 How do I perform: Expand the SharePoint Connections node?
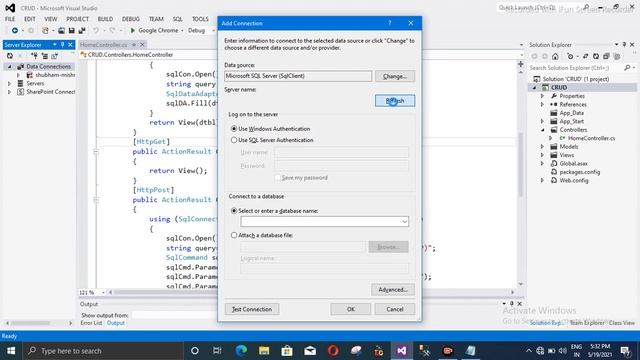[x=9, y=92]
